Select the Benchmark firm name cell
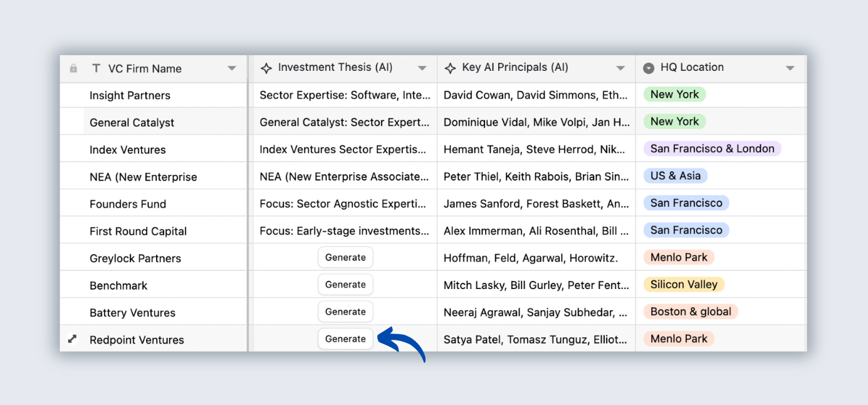 154,285
